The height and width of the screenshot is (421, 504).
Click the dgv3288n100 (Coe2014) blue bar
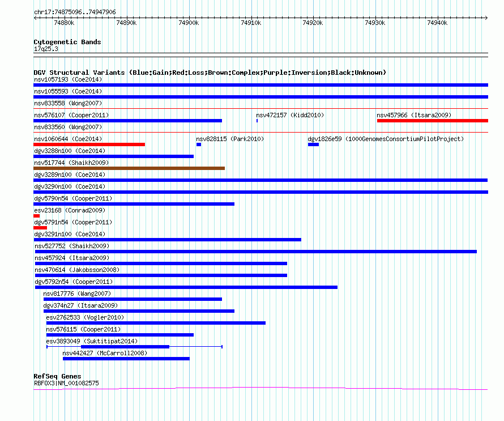(113, 156)
